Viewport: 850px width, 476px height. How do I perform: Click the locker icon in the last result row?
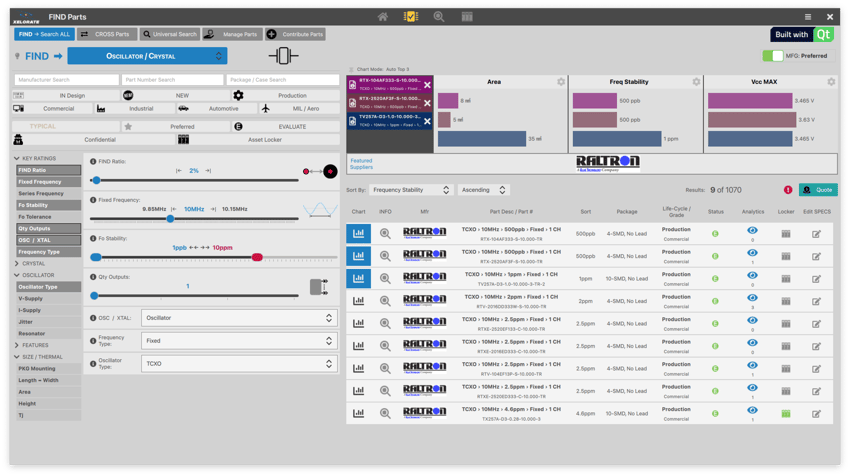(786, 413)
